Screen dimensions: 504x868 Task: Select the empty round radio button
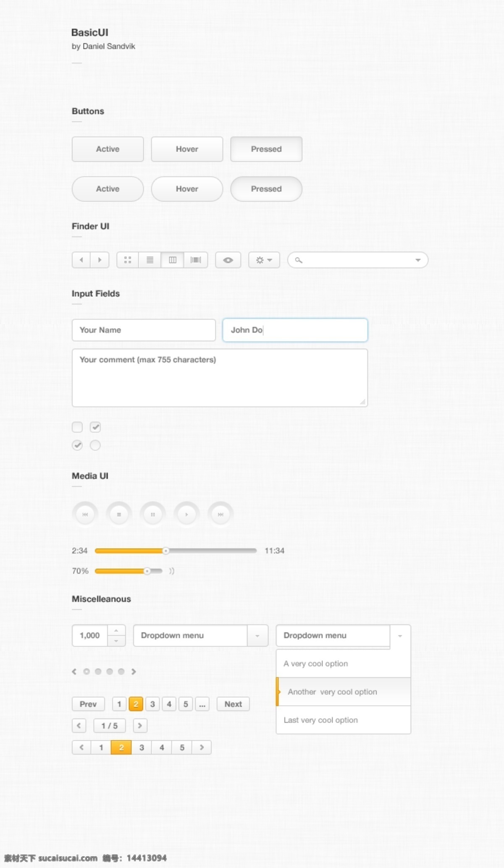(95, 445)
